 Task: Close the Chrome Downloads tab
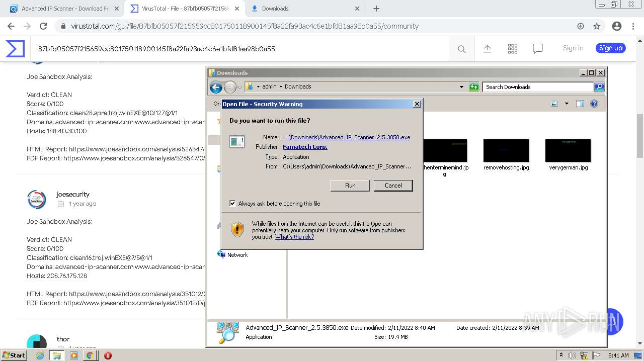[357, 9]
